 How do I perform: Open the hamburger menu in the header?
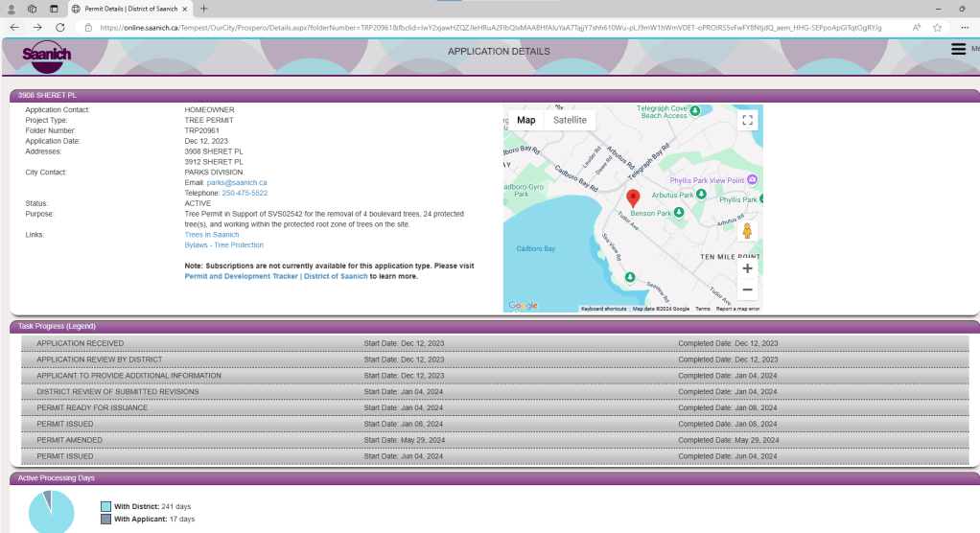click(958, 49)
